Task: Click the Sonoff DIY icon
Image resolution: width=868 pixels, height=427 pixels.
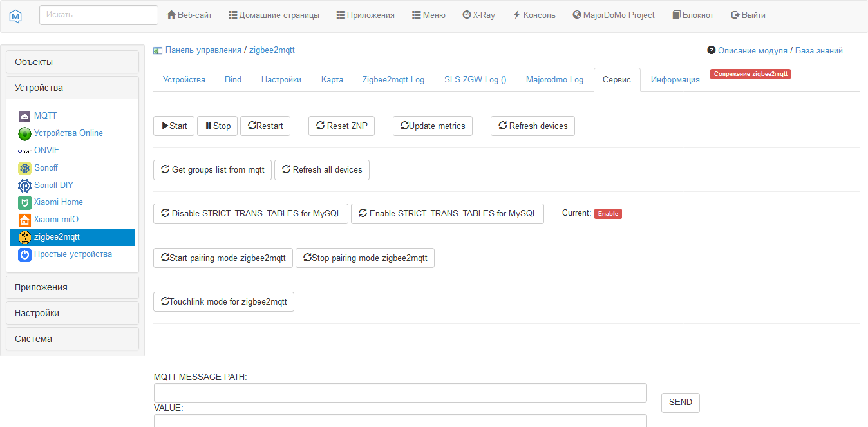Action: 24,185
